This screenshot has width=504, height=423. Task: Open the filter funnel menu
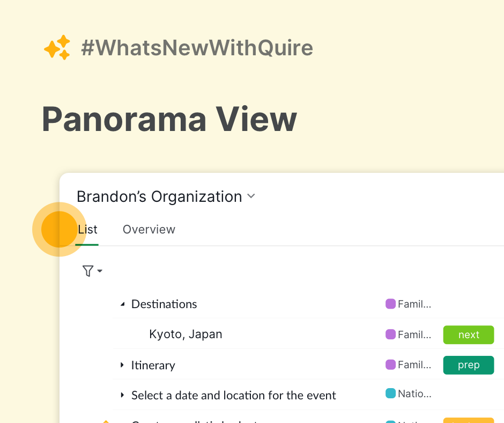click(92, 271)
